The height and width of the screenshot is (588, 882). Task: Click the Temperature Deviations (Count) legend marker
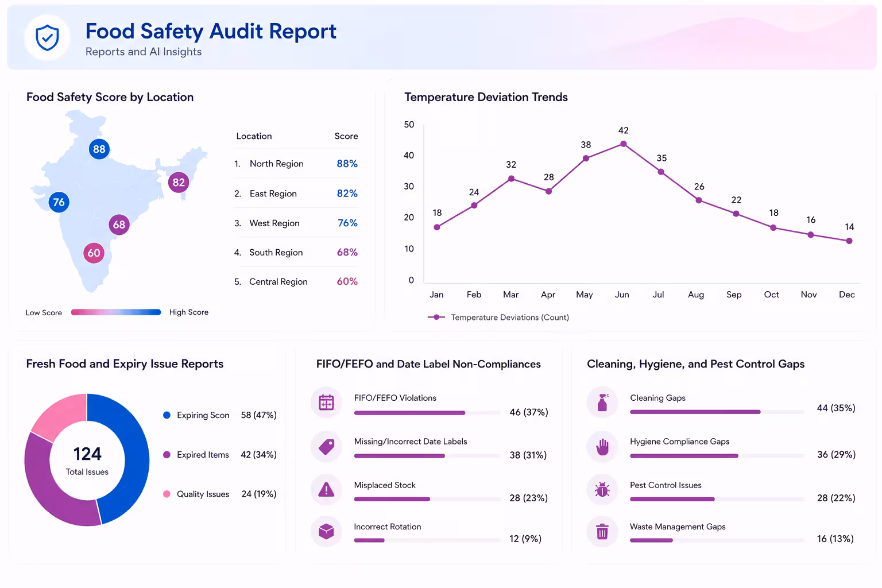(436, 317)
